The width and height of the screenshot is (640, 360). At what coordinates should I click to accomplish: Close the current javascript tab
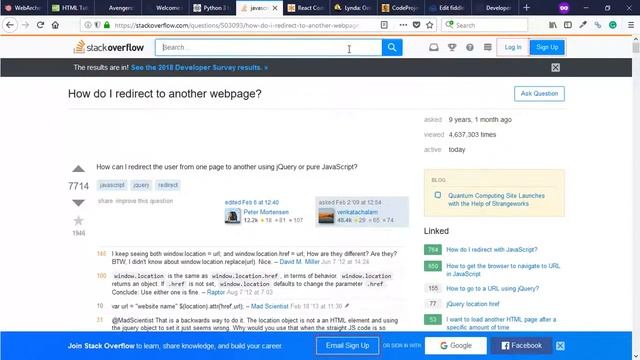pos(275,8)
